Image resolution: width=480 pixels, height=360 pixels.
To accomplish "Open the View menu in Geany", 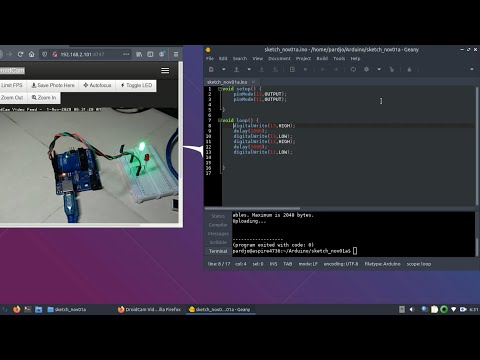I will coord(257,58).
